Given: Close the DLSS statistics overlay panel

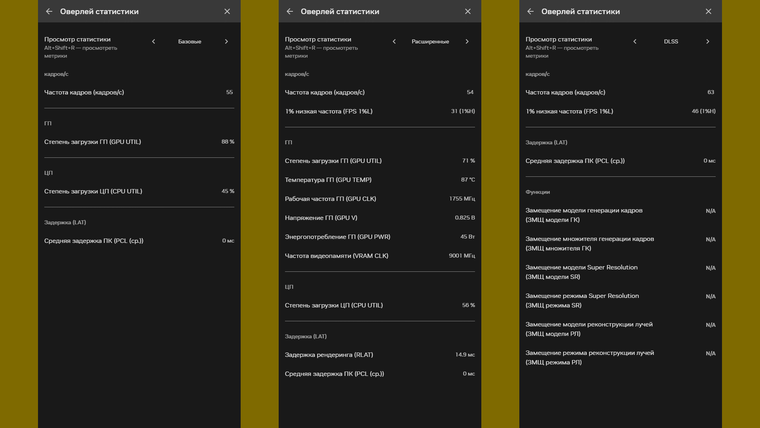Looking at the screenshot, I should [x=709, y=11].
